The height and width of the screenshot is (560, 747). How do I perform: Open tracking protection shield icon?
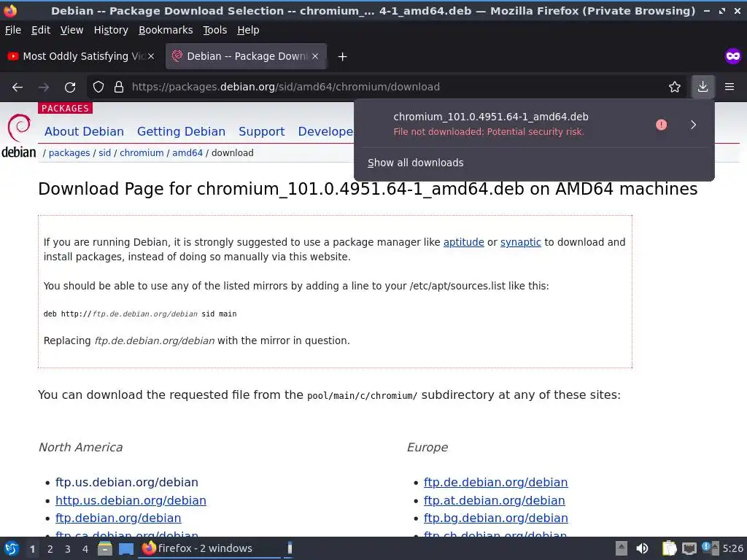(98, 87)
